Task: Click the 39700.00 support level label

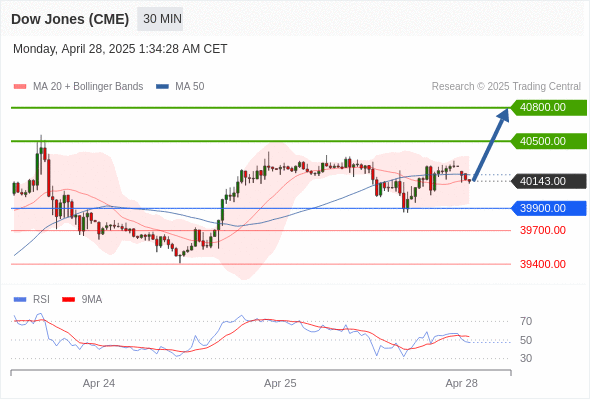Action: pyautogui.click(x=543, y=230)
